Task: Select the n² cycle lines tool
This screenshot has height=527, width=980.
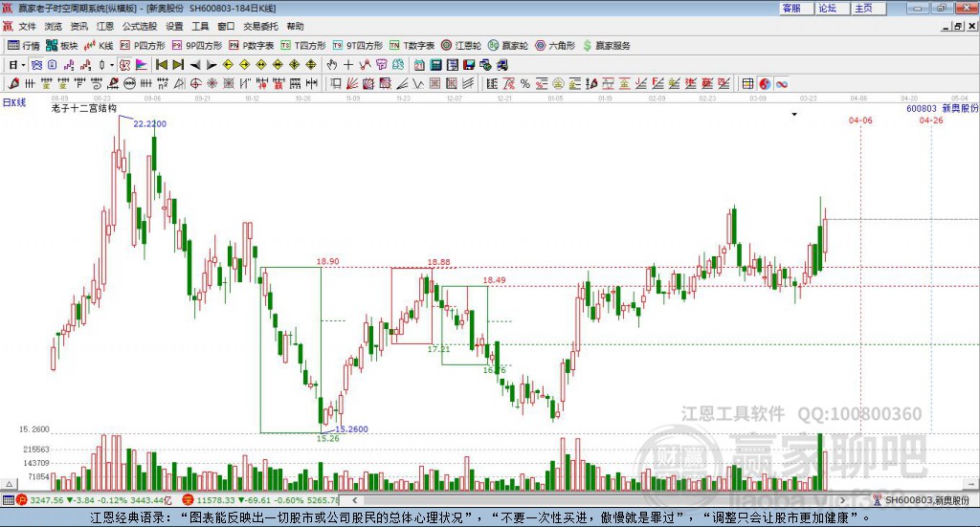Action: (163, 83)
